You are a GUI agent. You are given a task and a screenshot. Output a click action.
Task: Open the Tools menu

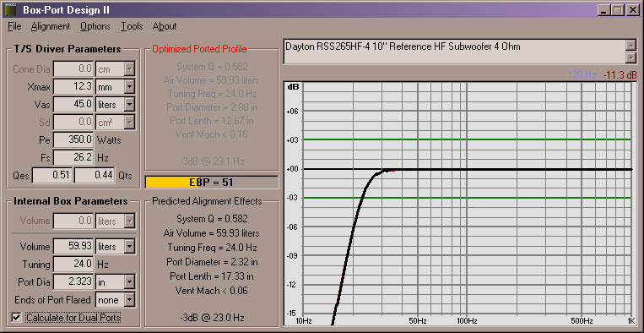(x=132, y=26)
